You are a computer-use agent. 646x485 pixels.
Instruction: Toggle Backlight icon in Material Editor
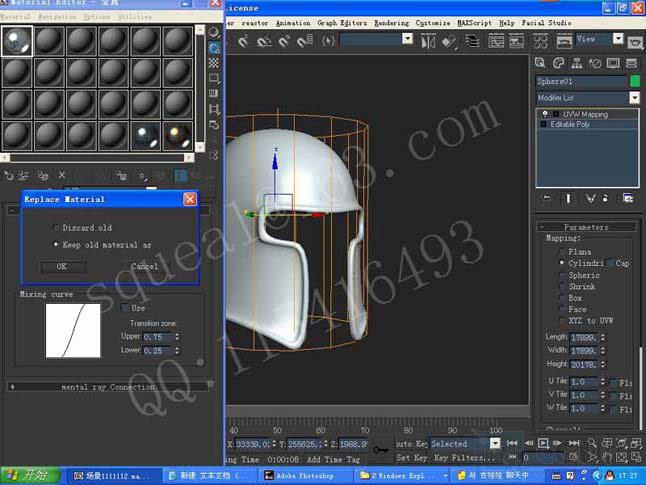point(214,48)
